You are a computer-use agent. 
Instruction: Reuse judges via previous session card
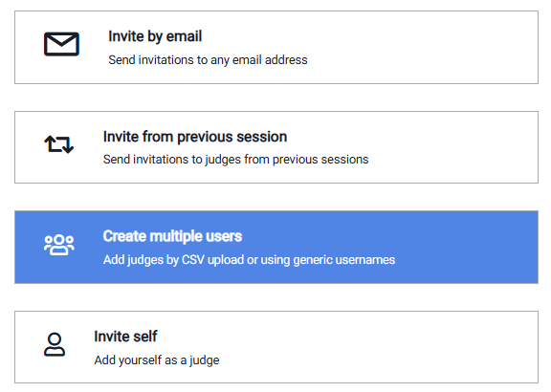point(276,147)
